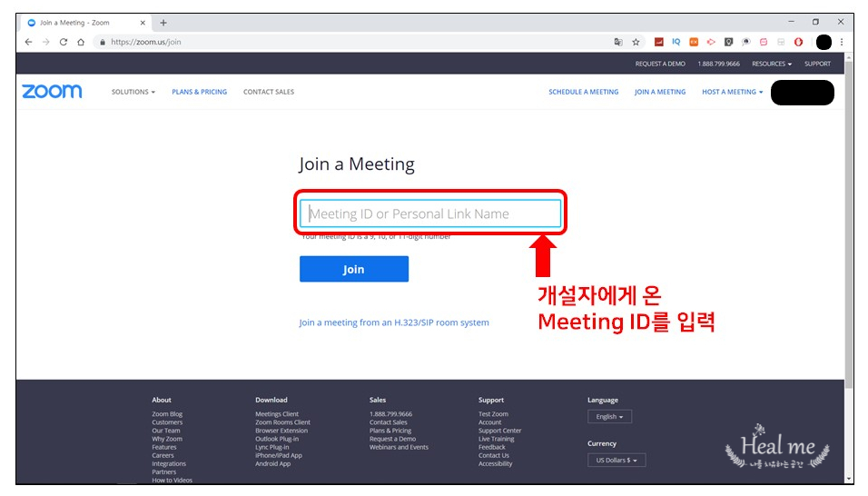Open the red Opera-style extension icon
The height and width of the screenshot is (496, 868).
click(x=798, y=42)
